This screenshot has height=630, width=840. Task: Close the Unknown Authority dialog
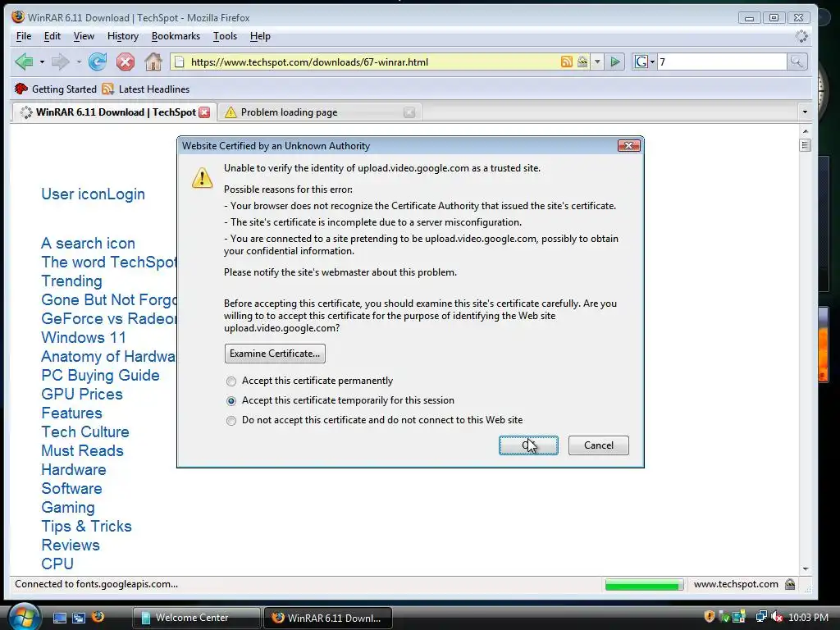(x=628, y=146)
